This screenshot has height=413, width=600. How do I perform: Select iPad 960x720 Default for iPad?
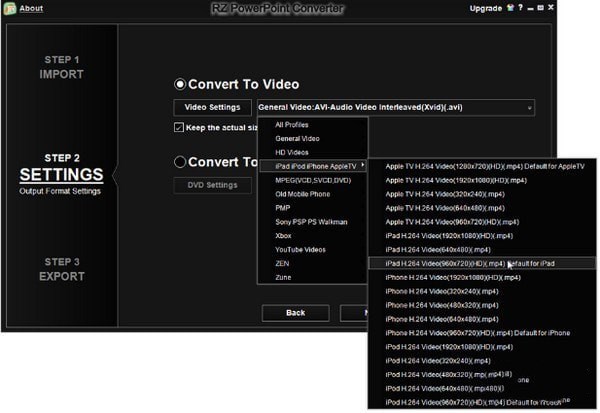[482, 263]
